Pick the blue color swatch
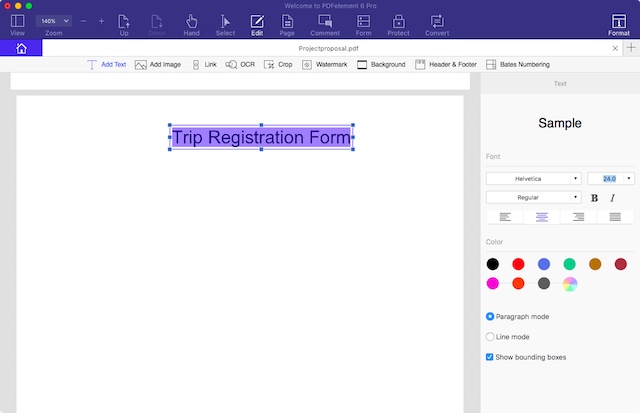The height and width of the screenshot is (413, 640). (544, 264)
